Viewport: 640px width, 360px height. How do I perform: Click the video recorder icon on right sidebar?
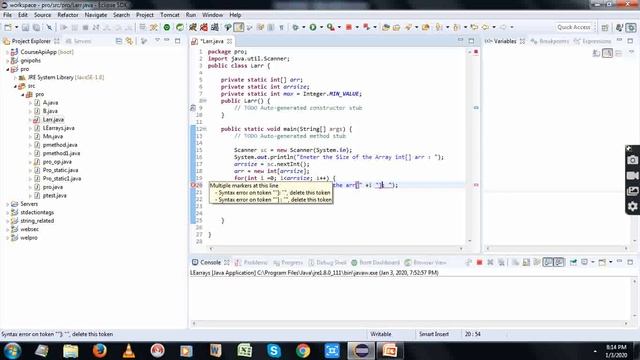point(633,176)
